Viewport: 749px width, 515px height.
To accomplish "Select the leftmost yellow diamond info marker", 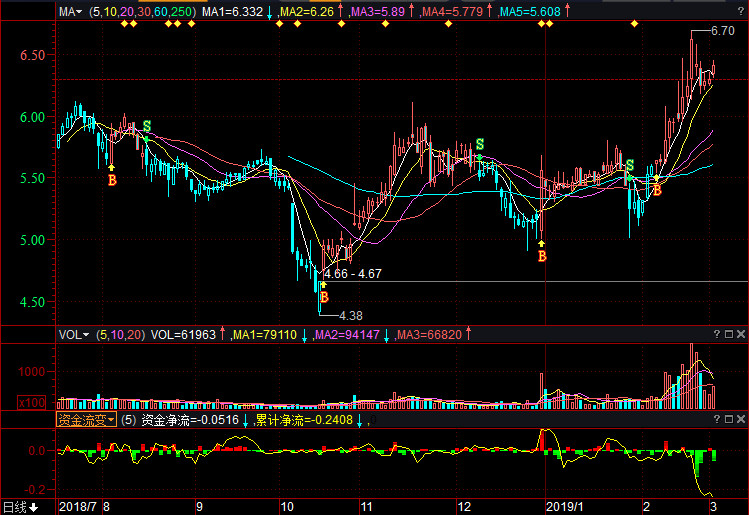I will pyautogui.click(x=123, y=24).
